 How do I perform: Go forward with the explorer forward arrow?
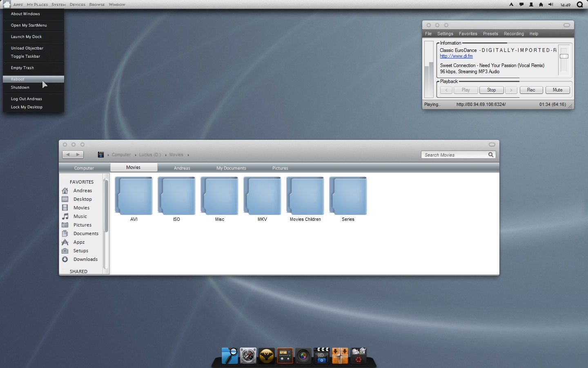(x=78, y=155)
